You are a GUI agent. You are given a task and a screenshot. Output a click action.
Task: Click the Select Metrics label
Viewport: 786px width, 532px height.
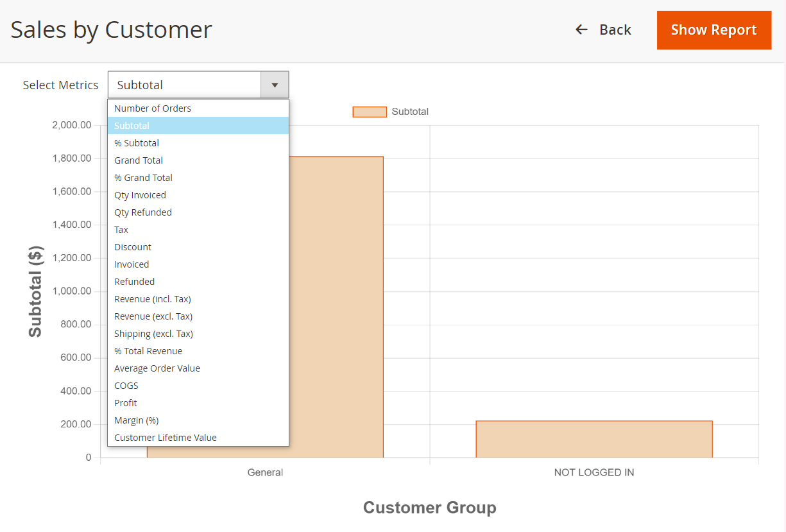point(60,85)
